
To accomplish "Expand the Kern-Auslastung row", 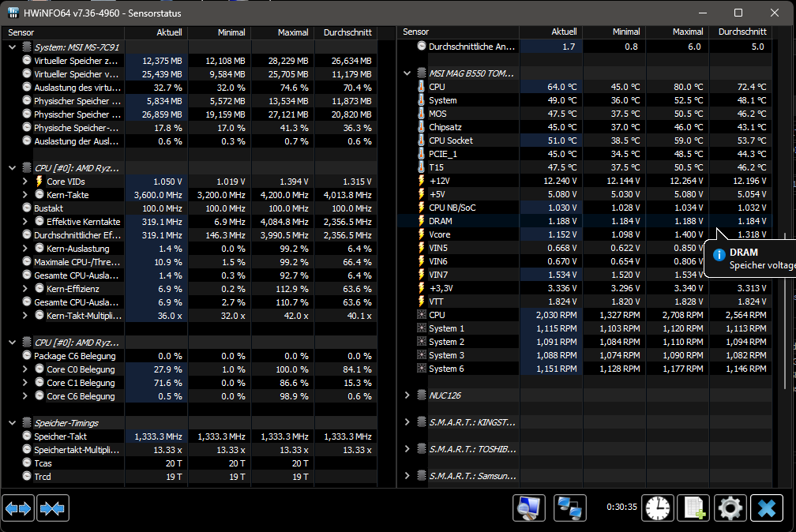I will (x=25, y=248).
